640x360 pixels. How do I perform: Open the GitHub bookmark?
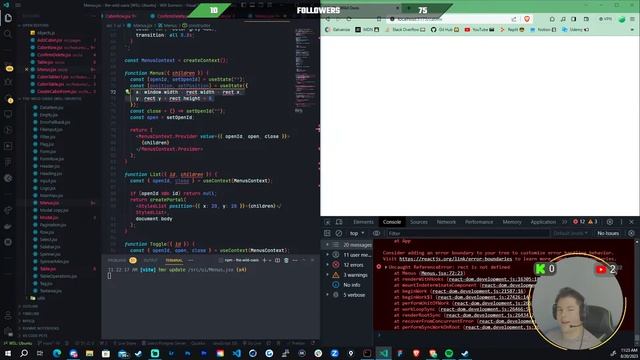444,30
